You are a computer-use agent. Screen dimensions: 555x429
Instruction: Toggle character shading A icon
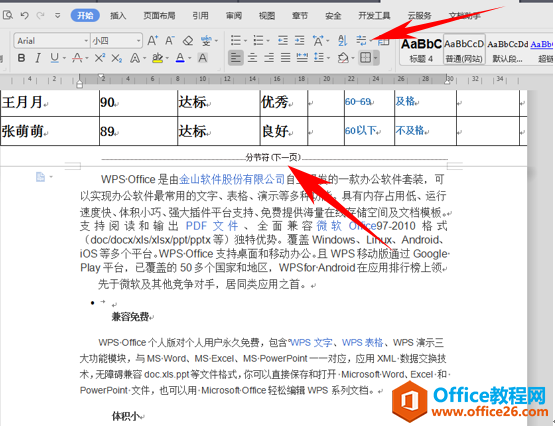pyautogui.click(x=203, y=58)
